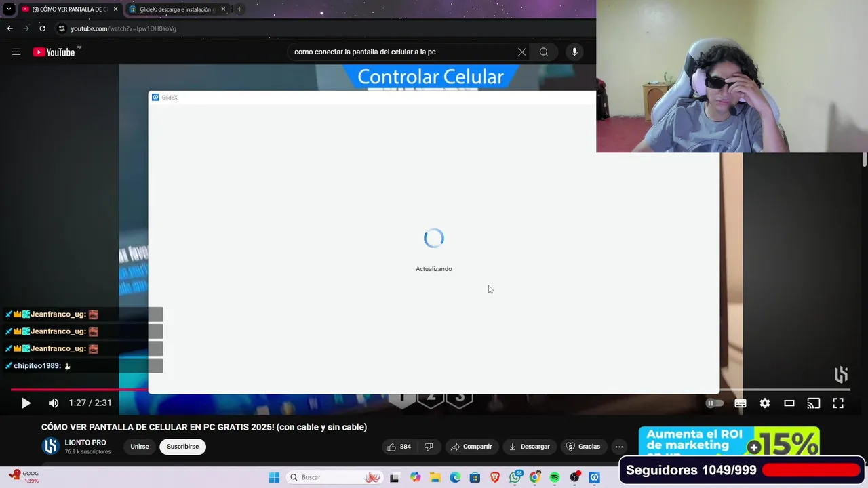View site information for youtube.com
868x488 pixels.
coord(62,28)
